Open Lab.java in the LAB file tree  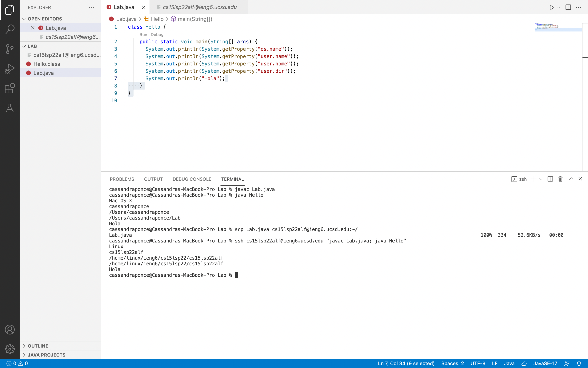(60, 73)
